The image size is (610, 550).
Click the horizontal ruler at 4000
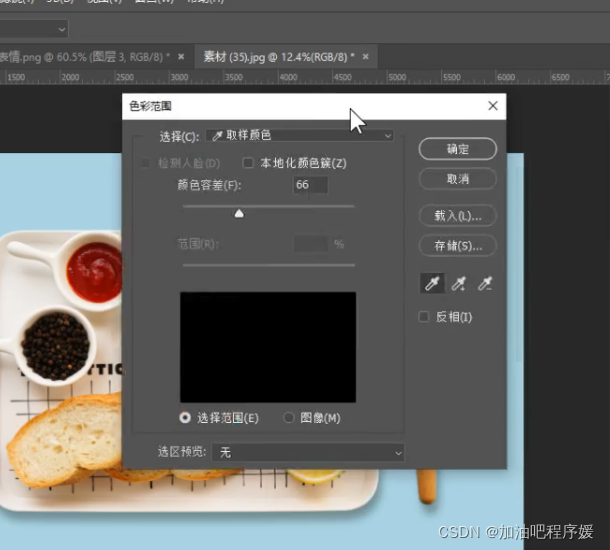(288, 77)
